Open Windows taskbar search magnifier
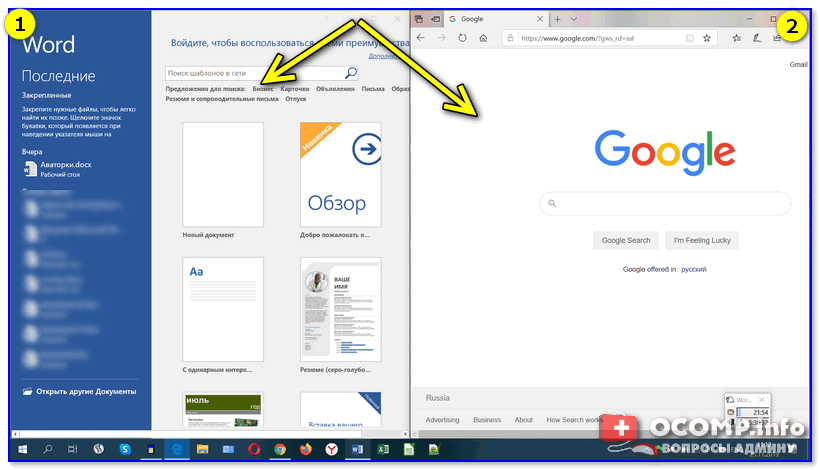 pos(48,449)
